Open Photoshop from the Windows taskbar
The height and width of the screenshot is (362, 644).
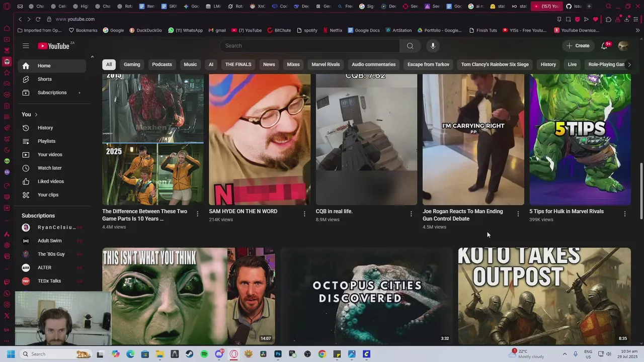click(278, 354)
